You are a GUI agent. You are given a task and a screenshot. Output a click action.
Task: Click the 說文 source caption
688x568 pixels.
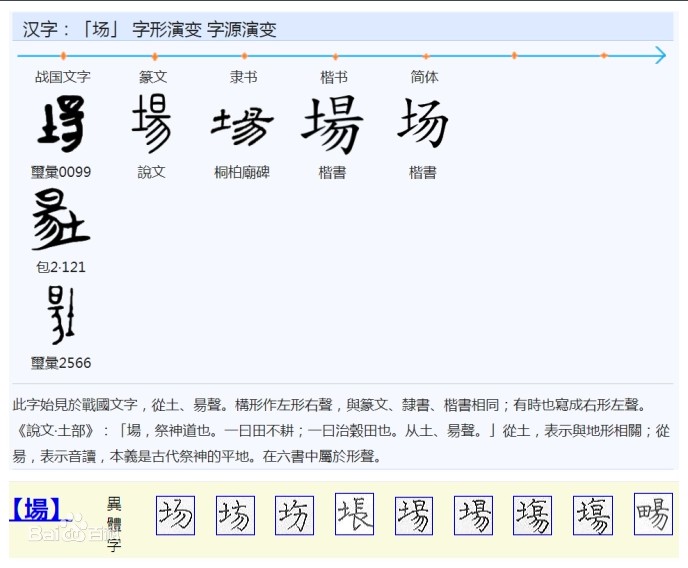(151, 172)
